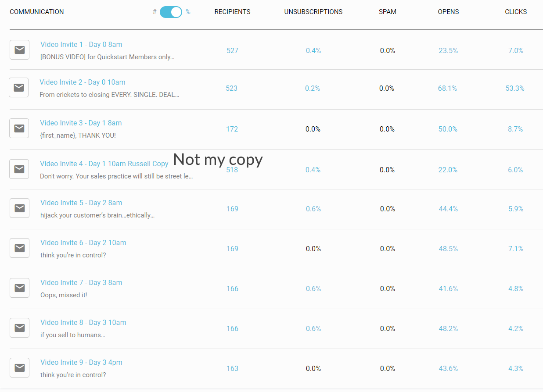Select the envelope icon beside Video Invite 2
Image resolution: width=543 pixels, height=392 pixels.
pos(19,88)
